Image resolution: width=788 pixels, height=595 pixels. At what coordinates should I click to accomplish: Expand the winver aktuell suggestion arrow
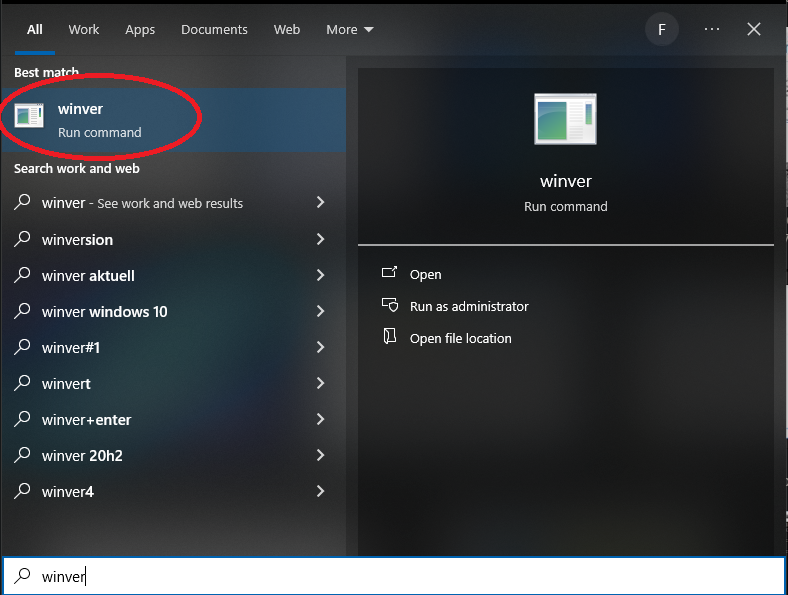[x=320, y=275]
